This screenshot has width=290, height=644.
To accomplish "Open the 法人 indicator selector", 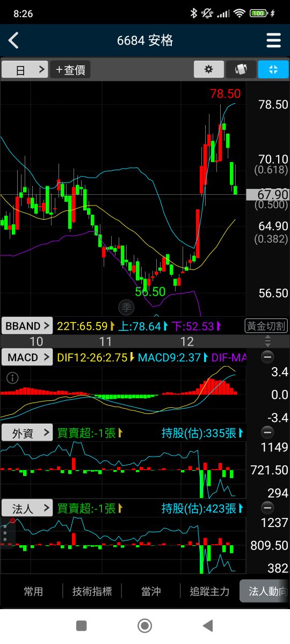I will [x=27, y=508].
